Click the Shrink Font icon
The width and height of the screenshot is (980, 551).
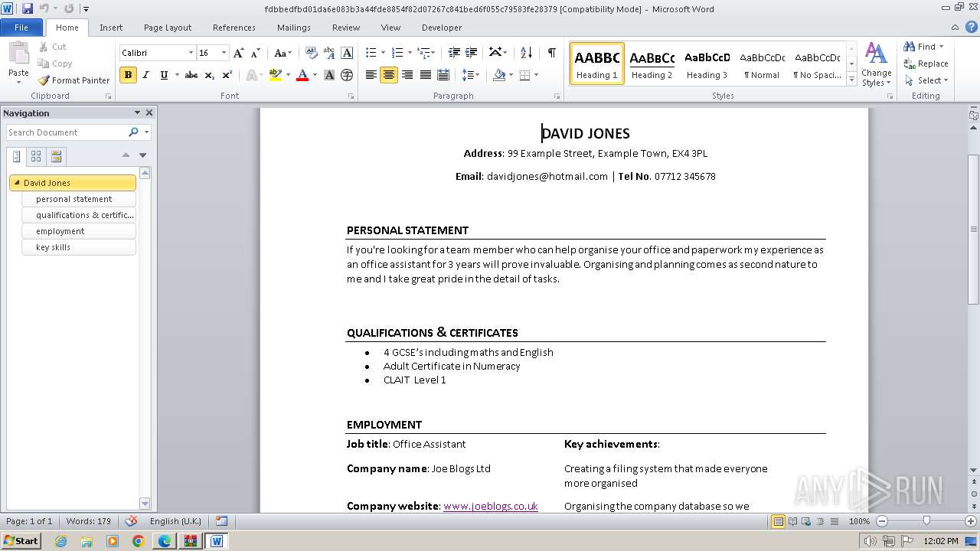pyautogui.click(x=256, y=53)
